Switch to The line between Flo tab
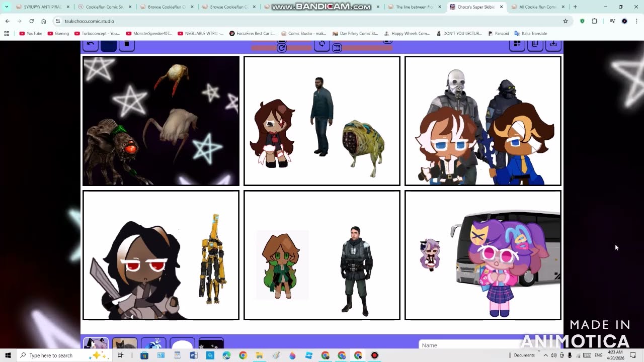The width and height of the screenshot is (644, 362). (x=415, y=7)
